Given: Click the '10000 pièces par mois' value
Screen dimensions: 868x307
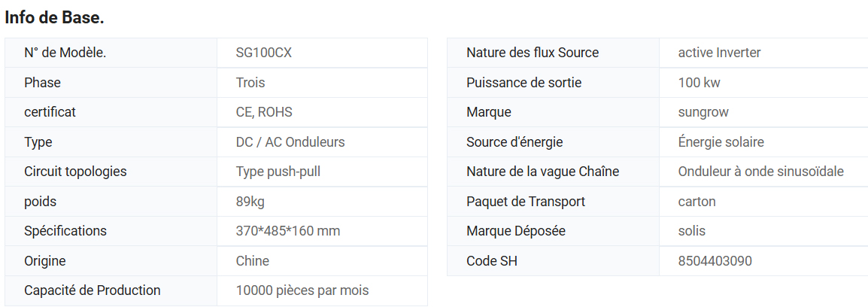Looking at the screenshot, I should tap(302, 290).
